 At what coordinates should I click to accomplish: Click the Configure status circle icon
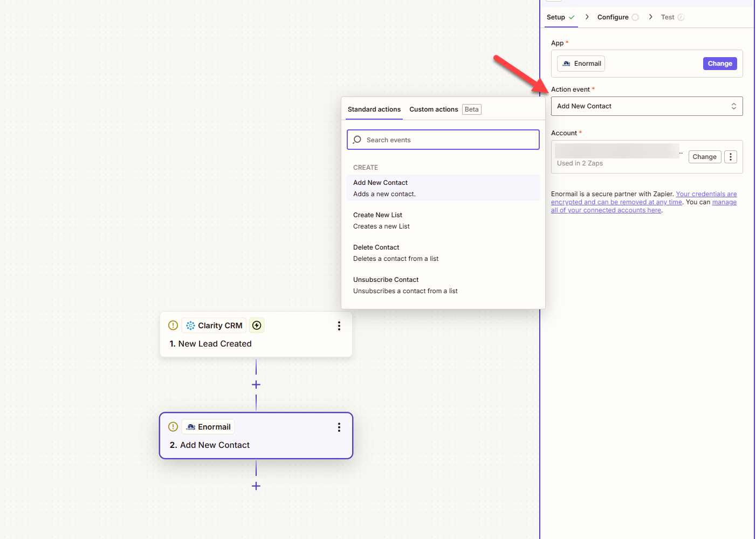pos(635,17)
